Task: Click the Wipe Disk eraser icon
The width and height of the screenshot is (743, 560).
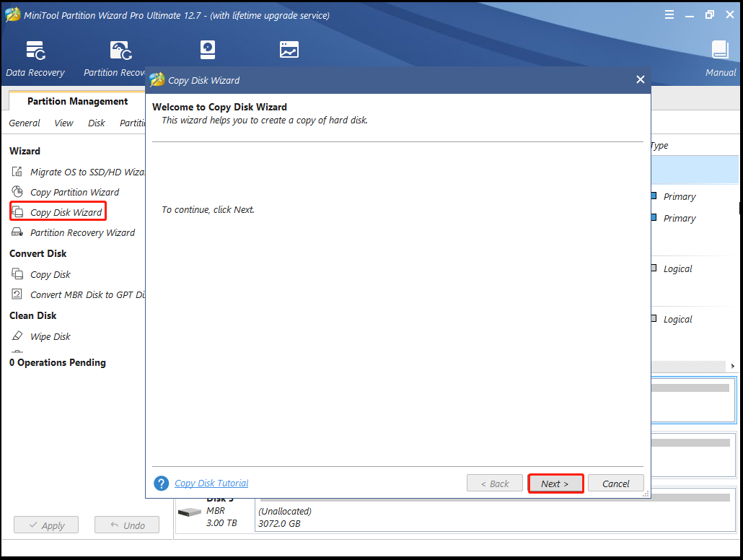Action: coord(17,336)
